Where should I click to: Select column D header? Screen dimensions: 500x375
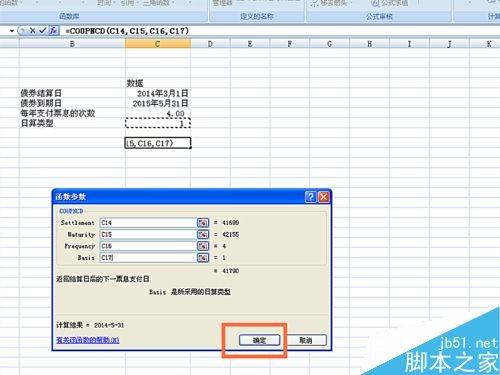[210, 44]
